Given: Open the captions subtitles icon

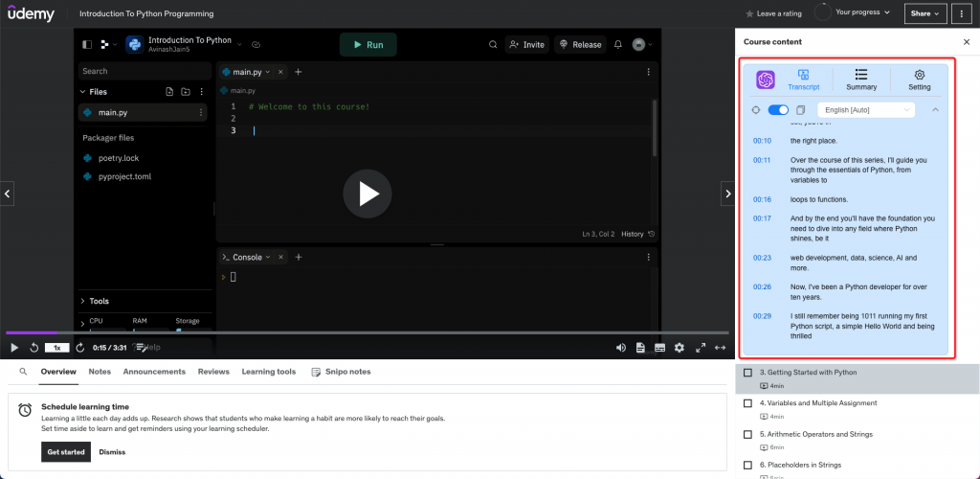Looking at the screenshot, I should 659,348.
